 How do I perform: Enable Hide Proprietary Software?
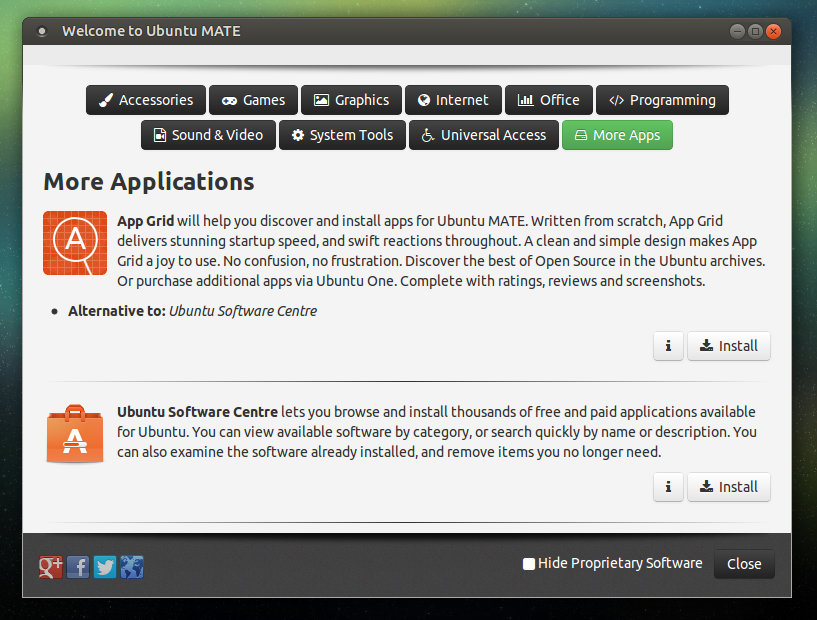528,563
